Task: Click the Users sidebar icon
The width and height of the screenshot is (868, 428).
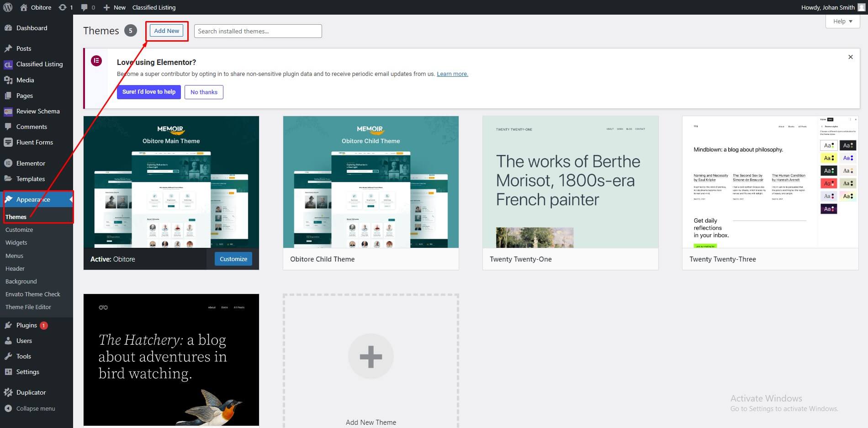Action: click(x=8, y=341)
